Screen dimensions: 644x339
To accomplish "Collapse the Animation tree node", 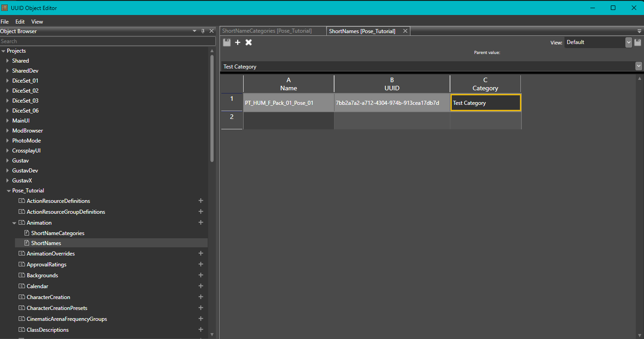I will (14, 222).
